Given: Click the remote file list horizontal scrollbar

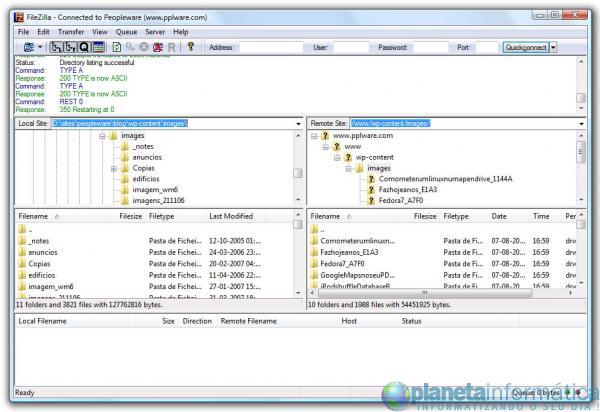Looking at the screenshot, I should (425, 293).
